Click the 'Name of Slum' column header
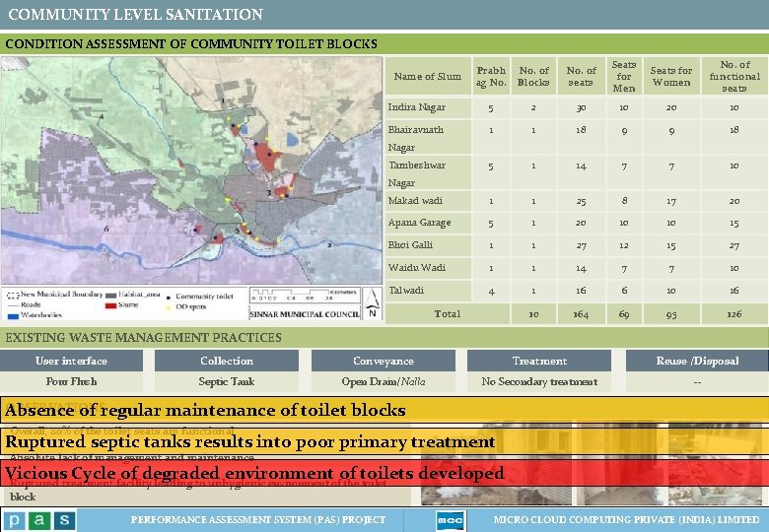Image resolution: width=769 pixels, height=532 pixels. 428,77
